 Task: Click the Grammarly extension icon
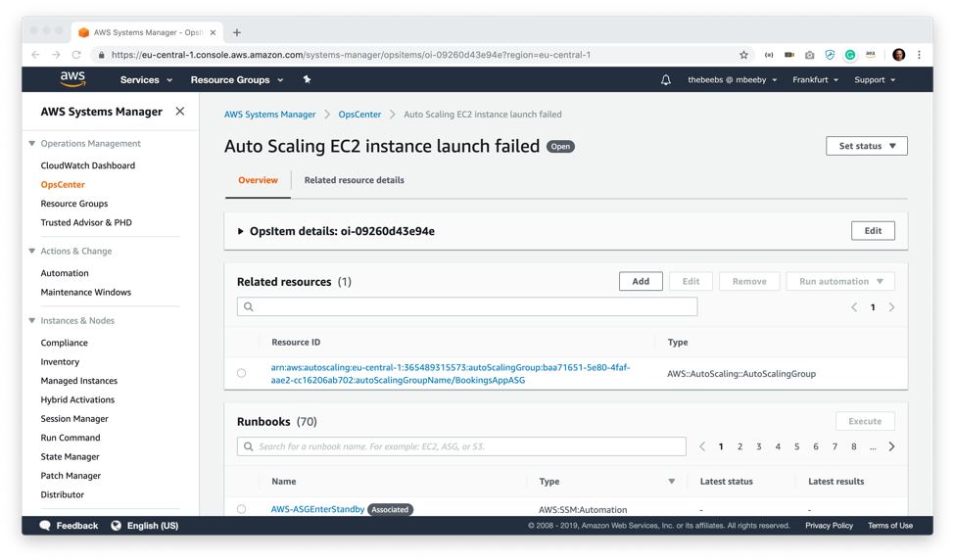click(x=850, y=55)
